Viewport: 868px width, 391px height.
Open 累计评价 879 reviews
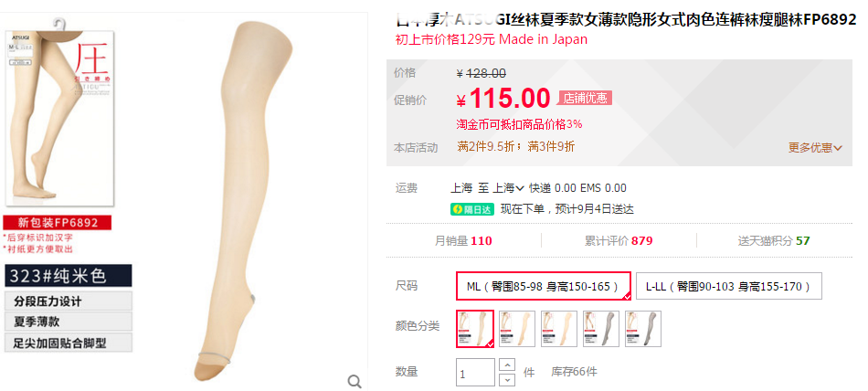pyautogui.click(x=619, y=241)
